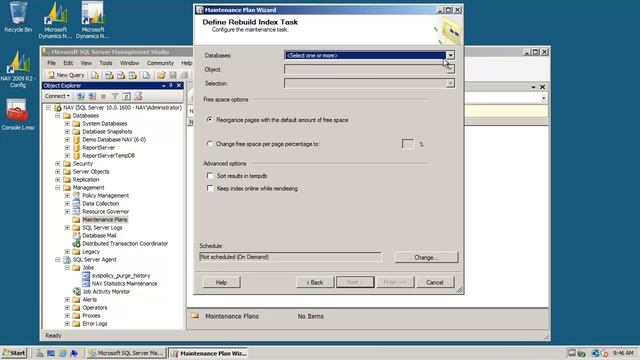640x360 pixels.
Task: Click the Help button in wizard
Action: click(x=221, y=282)
